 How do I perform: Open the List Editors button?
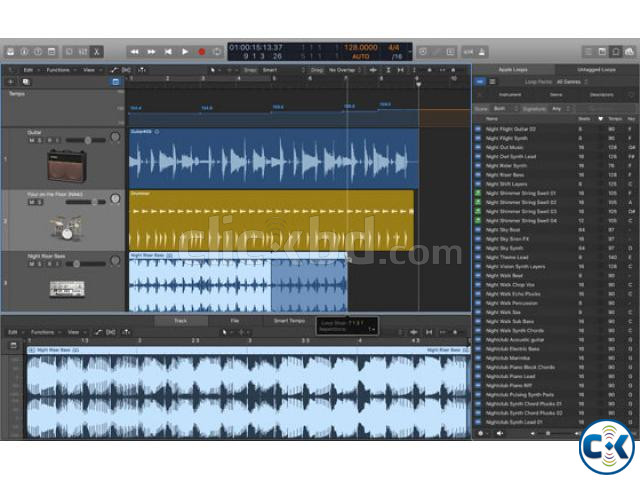click(588, 52)
